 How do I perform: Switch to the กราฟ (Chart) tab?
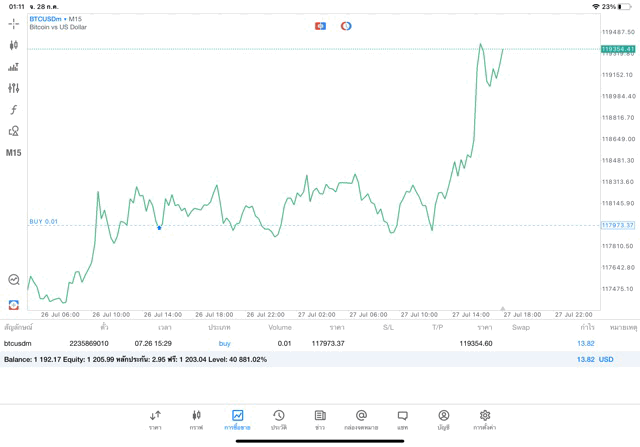pos(196,419)
